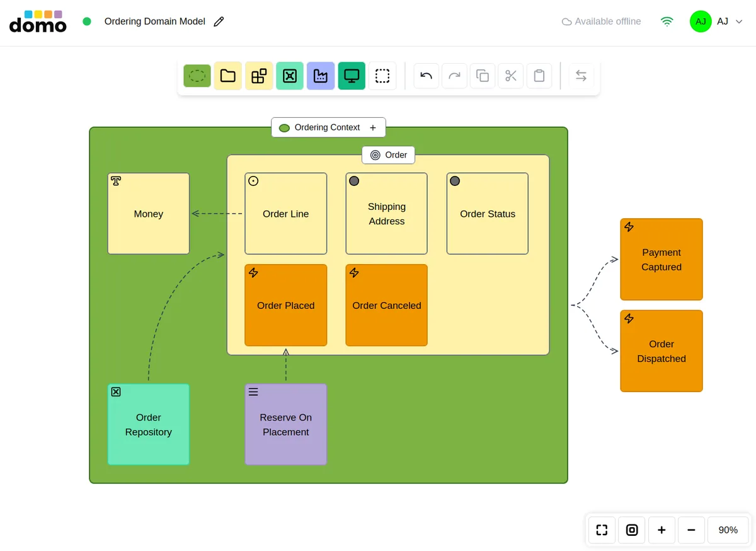The image size is (756, 551).
Task: Click the center view button
Action: point(632,530)
